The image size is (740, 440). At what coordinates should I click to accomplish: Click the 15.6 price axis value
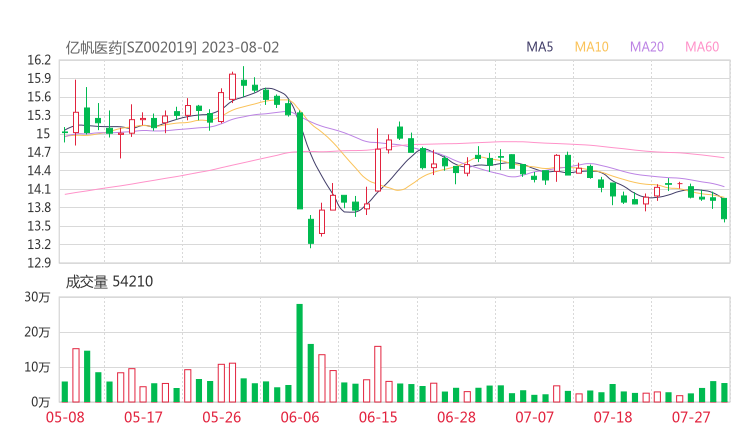39,97
